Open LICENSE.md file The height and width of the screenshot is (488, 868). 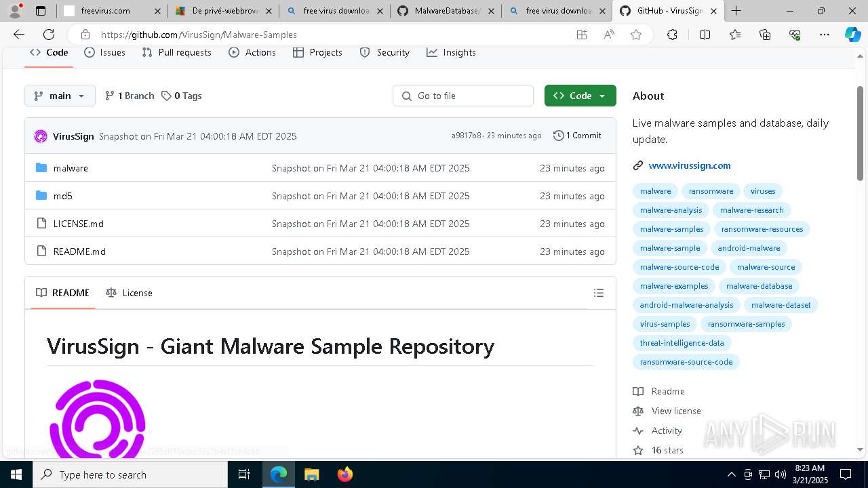[79, 224]
